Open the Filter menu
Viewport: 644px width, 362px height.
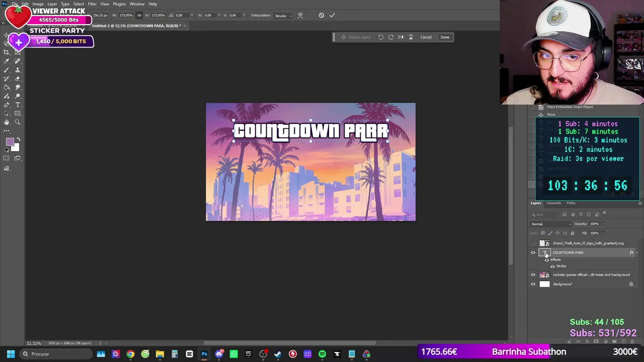point(92,4)
